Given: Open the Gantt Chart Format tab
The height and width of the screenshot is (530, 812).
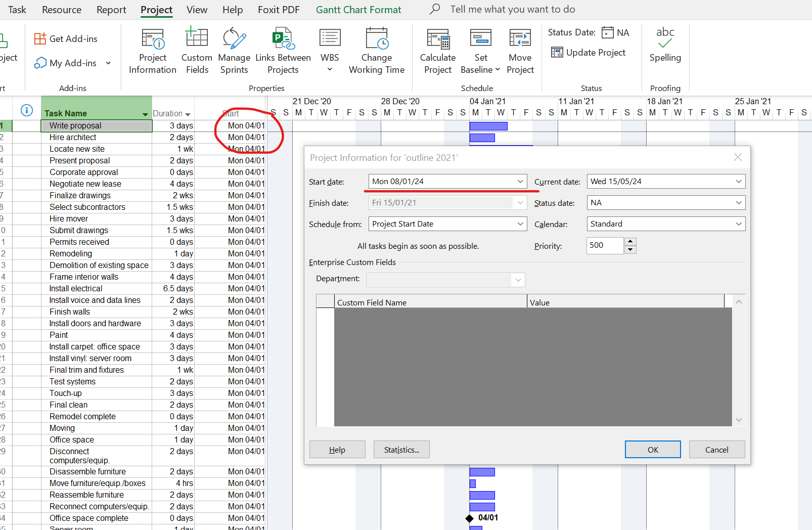Looking at the screenshot, I should click(x=358, y=9).
